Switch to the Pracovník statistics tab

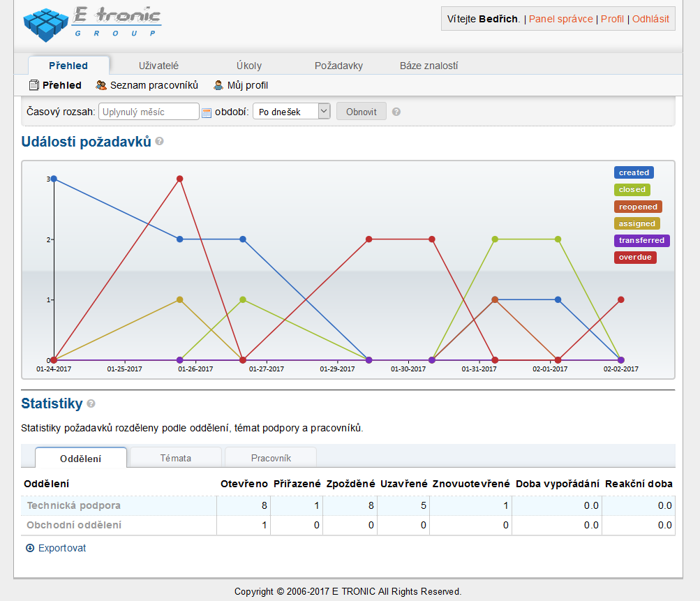point(271,458)
